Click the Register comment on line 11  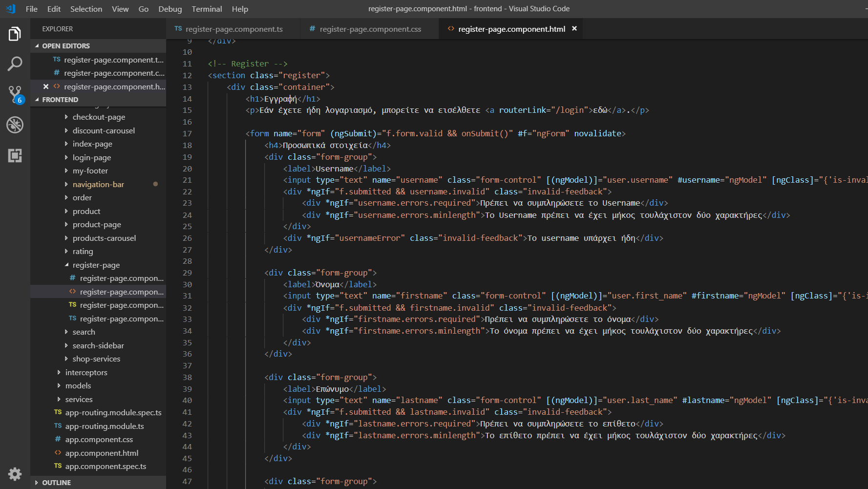pos(248,64)
